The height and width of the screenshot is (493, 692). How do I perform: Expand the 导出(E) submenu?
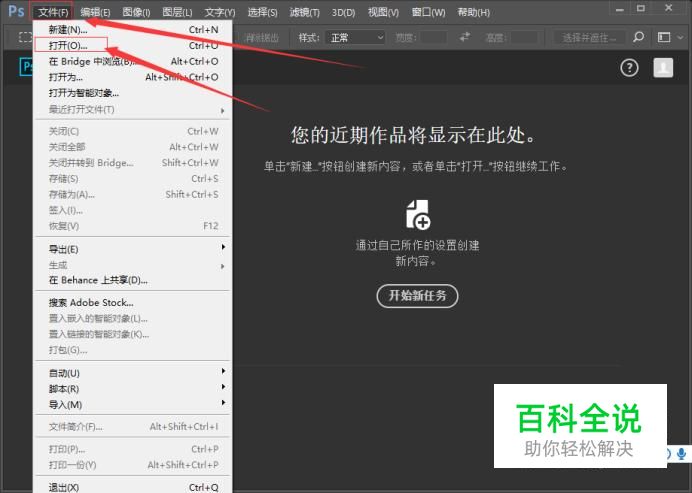pos(133,249)
